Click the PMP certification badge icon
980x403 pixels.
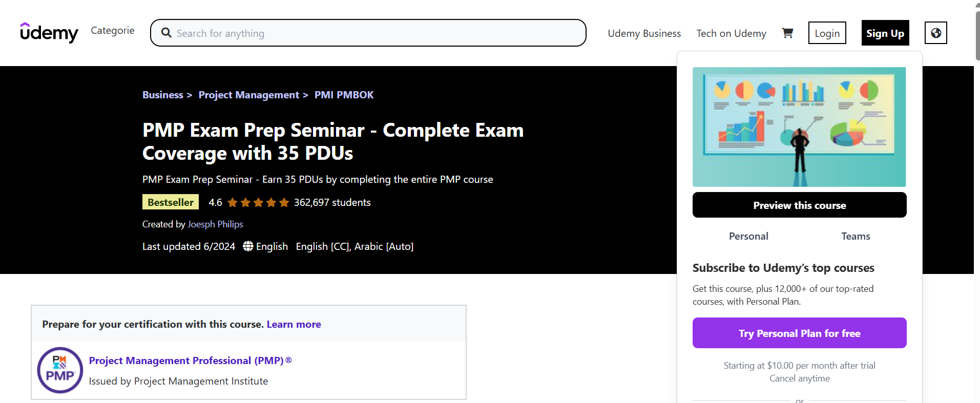[60, 370]
